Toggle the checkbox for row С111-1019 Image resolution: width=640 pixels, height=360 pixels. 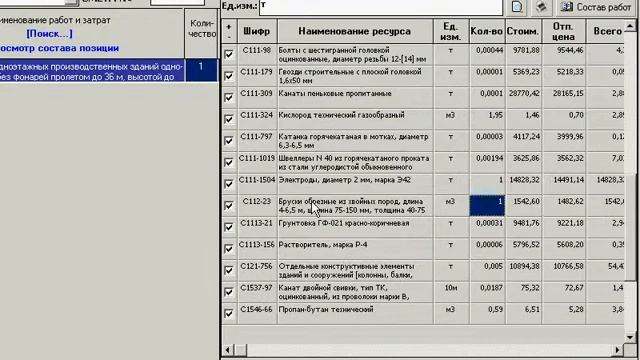[229, 162]
